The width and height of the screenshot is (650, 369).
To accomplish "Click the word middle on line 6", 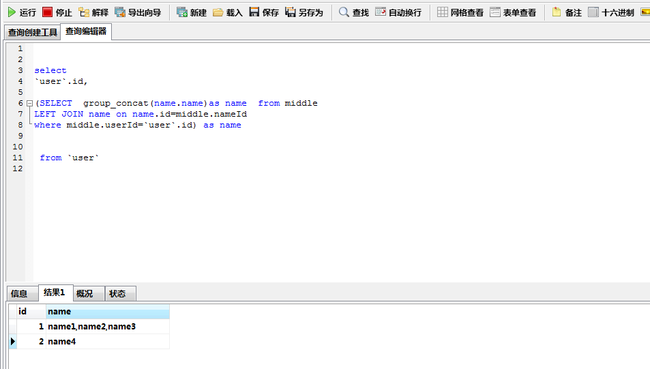I will click(x=301, y=103).
